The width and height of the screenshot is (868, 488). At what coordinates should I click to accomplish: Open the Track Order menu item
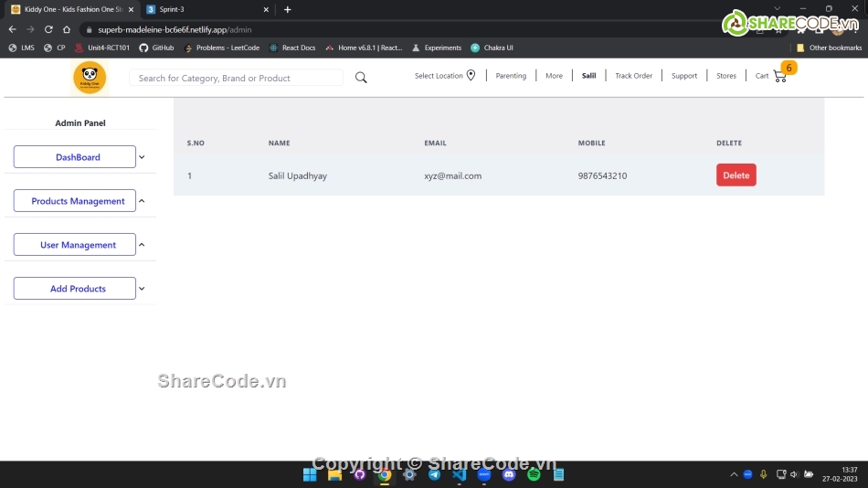(633, 76)
